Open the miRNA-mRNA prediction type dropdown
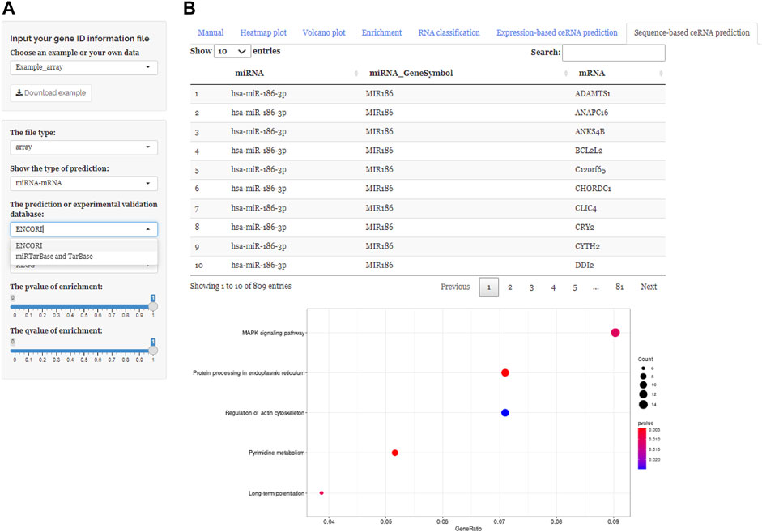This screenshot has height=532, width=762. coord(83,183)
